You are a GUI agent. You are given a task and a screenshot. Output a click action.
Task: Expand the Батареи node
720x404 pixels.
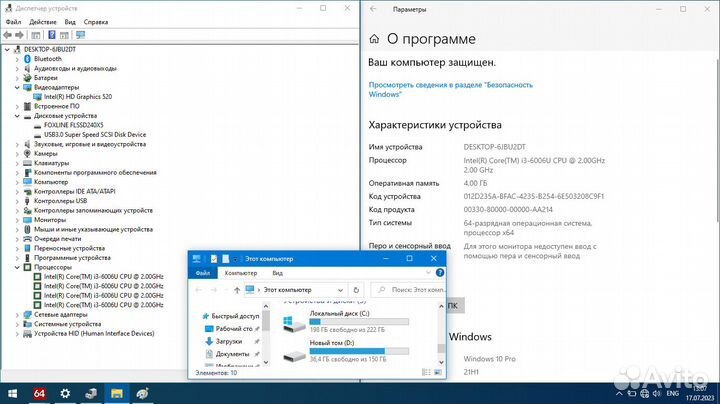tap(17, 78)
